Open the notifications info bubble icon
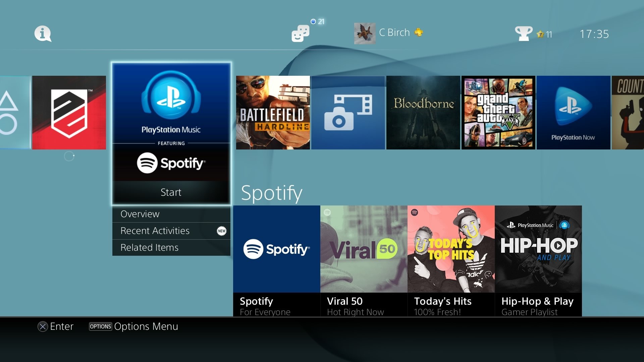The image size is (644, 362). (x=43, y=34)
